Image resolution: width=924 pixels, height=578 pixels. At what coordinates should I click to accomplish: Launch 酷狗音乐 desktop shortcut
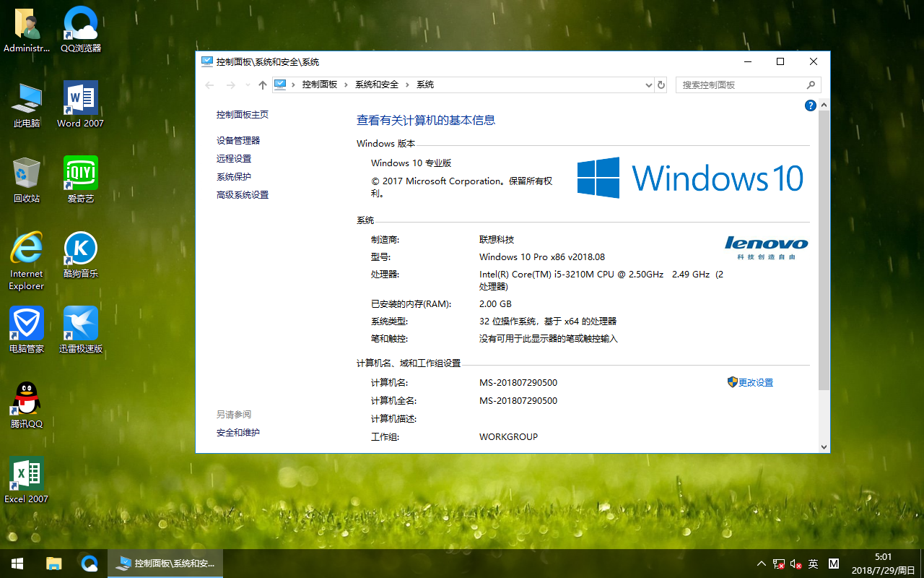80,256
